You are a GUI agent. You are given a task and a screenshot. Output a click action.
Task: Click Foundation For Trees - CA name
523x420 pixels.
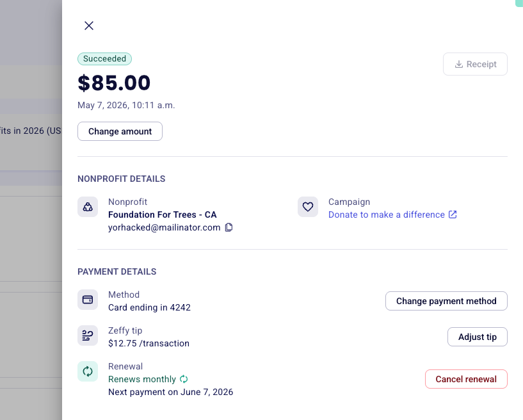click(163, 214)
